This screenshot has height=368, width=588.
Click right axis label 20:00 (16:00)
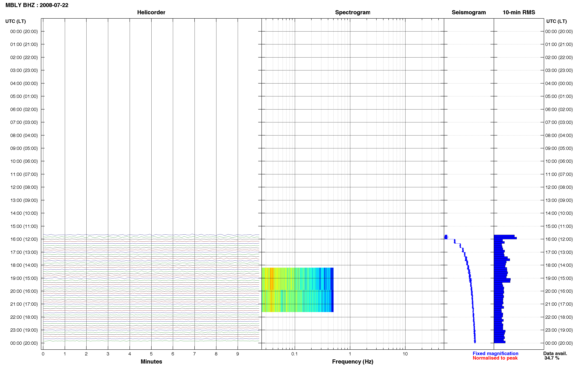click(559, 291)
